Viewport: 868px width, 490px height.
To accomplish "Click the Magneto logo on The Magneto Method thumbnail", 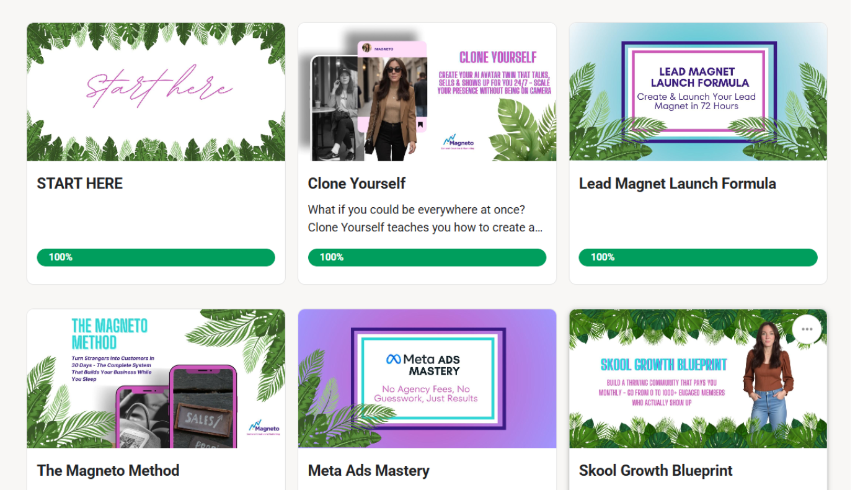I will tap(263, 427).
